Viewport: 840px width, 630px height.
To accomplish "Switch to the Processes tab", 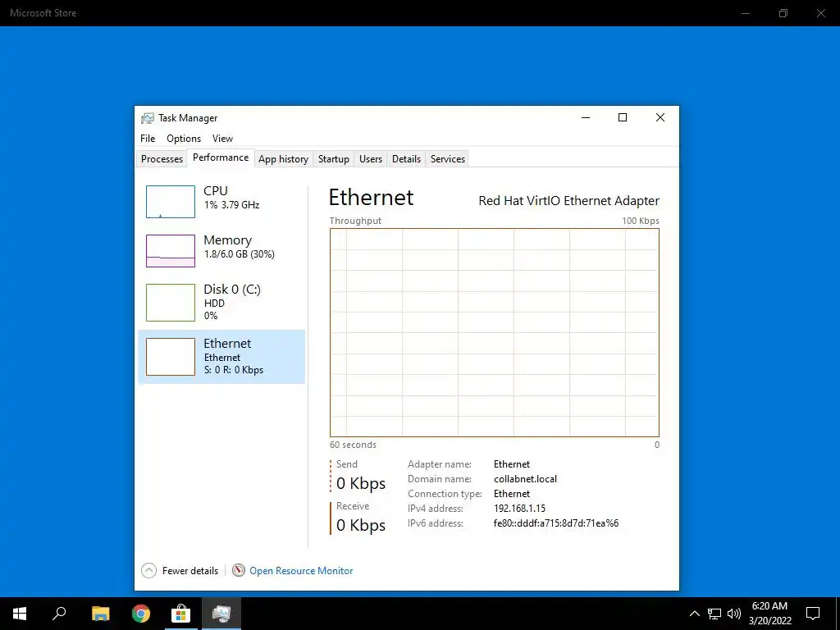I will point(162,159).
